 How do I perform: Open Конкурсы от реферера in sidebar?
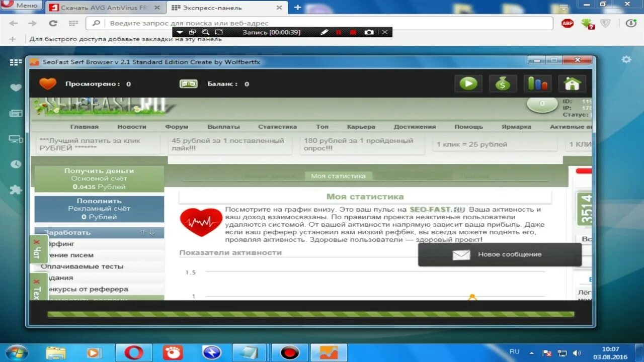tap(87, 289)
